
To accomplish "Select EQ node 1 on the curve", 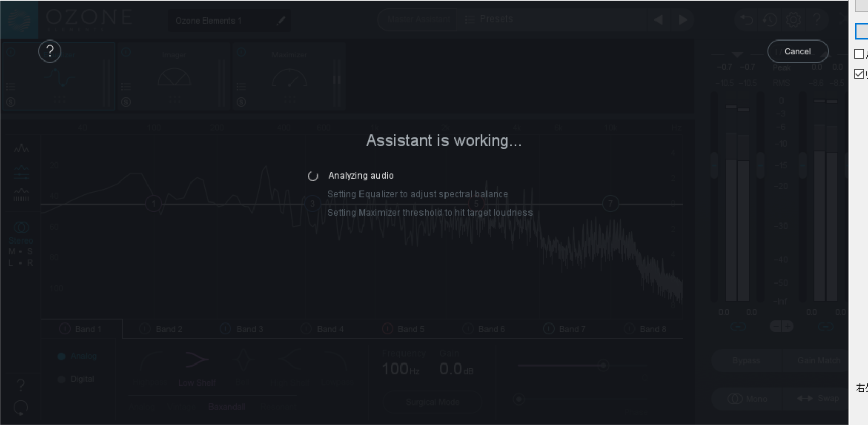I will tap(153, 204).
